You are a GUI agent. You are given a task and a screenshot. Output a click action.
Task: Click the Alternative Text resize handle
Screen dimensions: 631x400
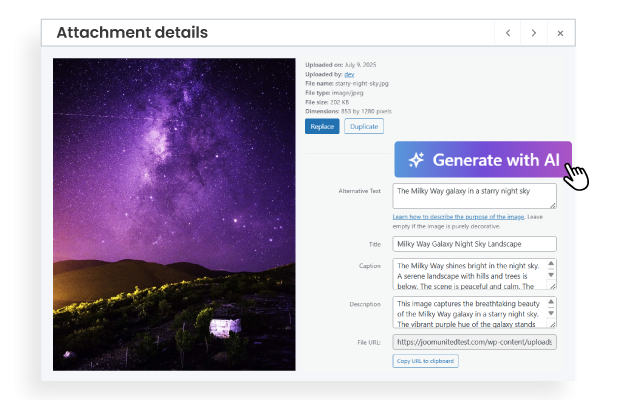click(x=553, y=205)
